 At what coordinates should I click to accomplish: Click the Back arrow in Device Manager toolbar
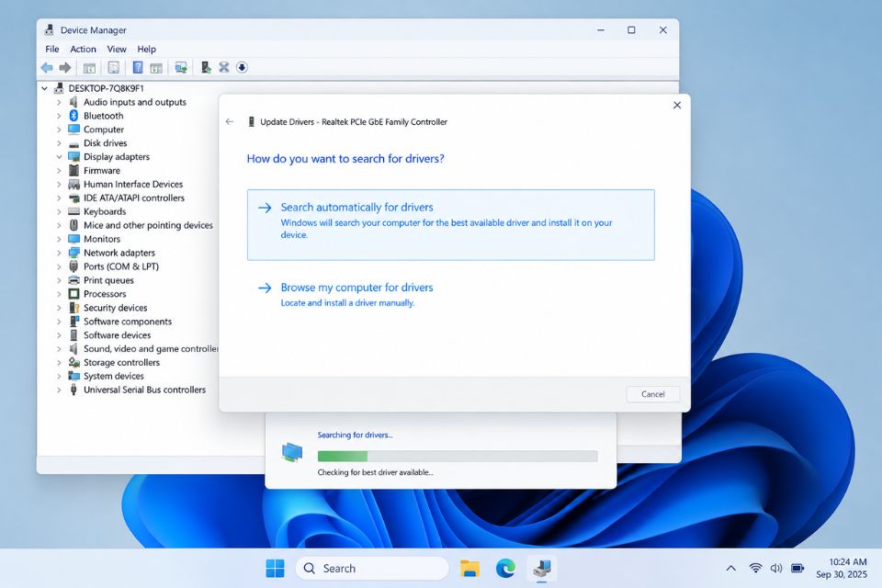pyautogui.click(x=47, y=67)
